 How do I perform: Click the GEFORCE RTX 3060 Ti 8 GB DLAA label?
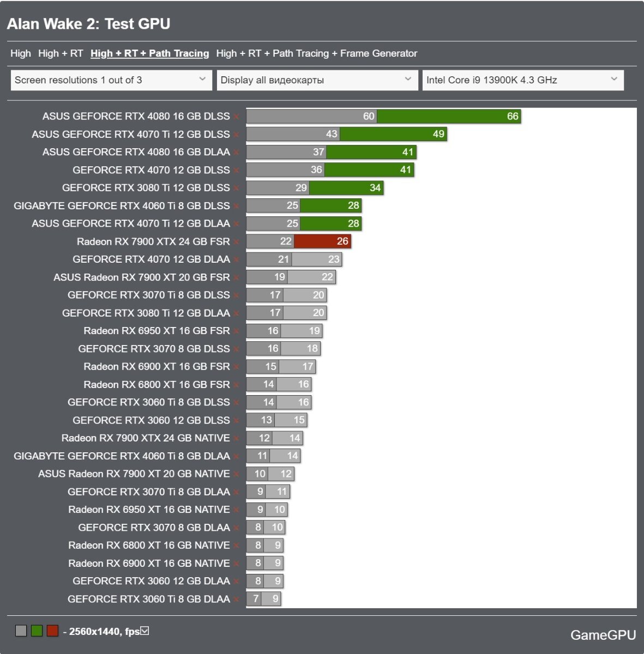[149, 599]
